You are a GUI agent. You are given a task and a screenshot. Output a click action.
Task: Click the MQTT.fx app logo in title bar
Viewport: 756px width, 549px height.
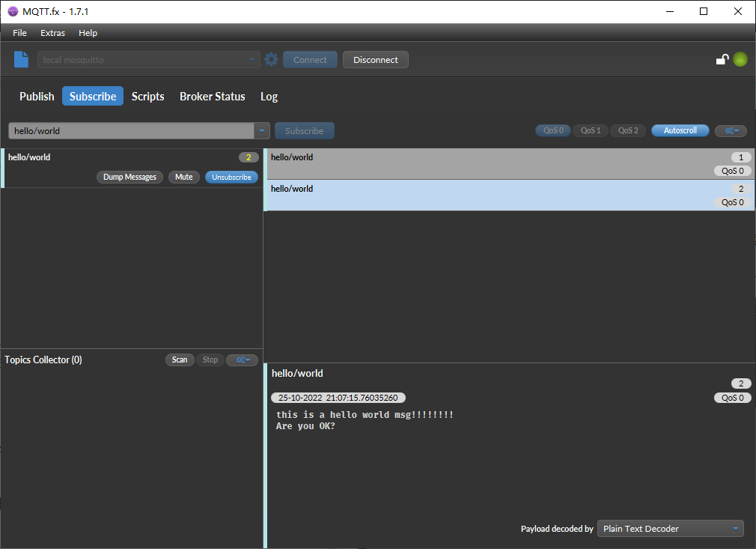13,11
